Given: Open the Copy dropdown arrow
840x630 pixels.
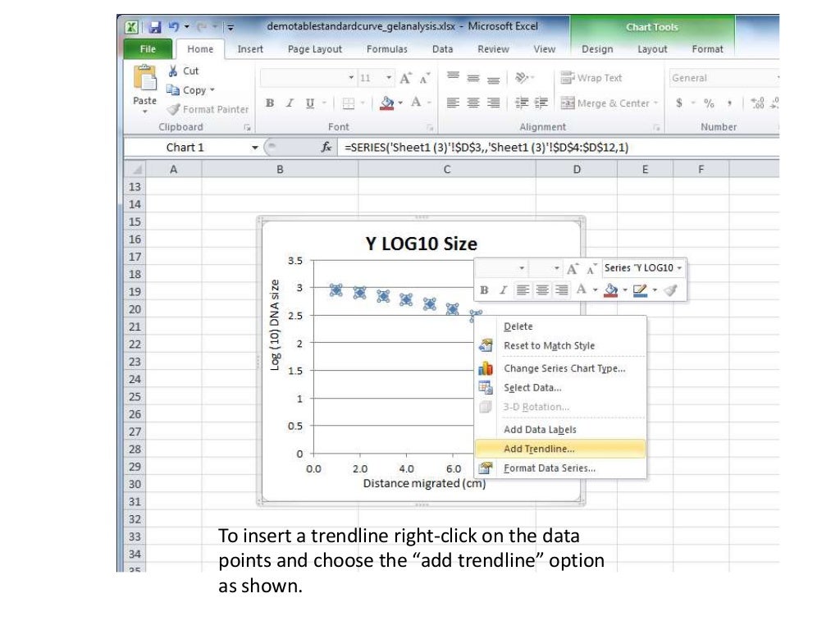Looking at the screenshot, I should (x=212, y=90).
